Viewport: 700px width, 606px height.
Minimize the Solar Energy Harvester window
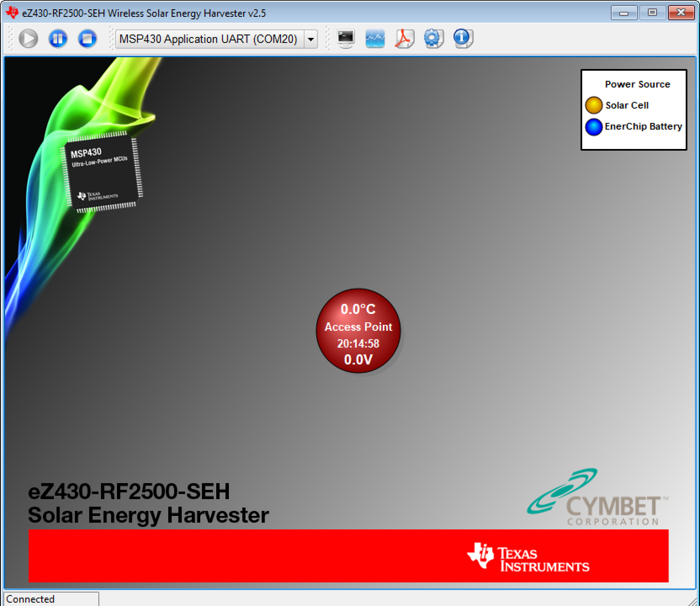[624, 13]
